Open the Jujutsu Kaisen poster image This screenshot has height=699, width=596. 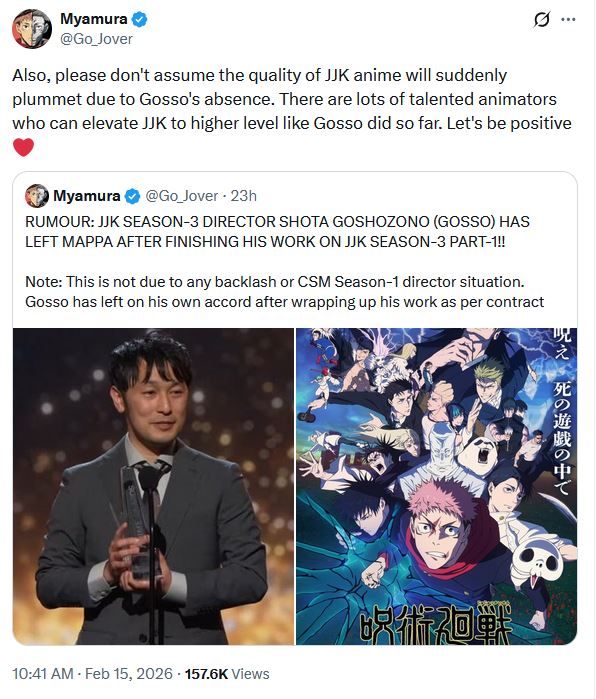[436, 486]
